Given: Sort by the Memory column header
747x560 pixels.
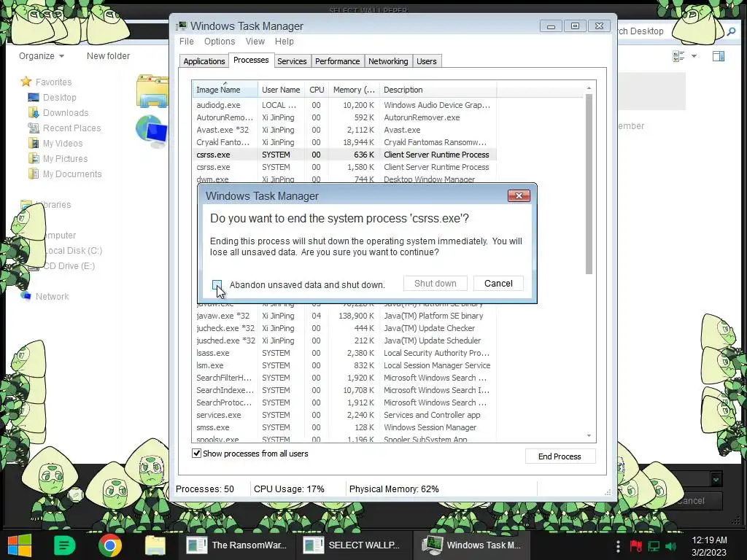Looking at the screenshot, I should click(x=354, y=90).
